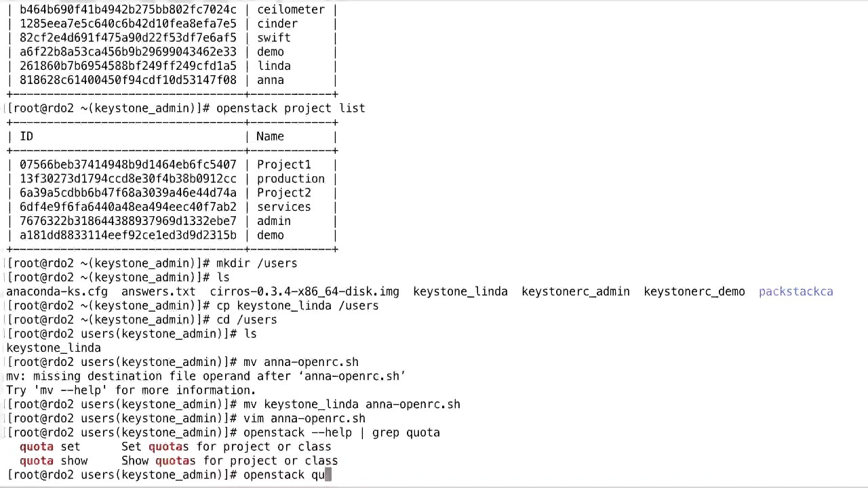This screenshot has width=868, height=488.
Task: Click the cirros-0.3.4-x86_64-disk.img filename
Action: click(304, 291)
